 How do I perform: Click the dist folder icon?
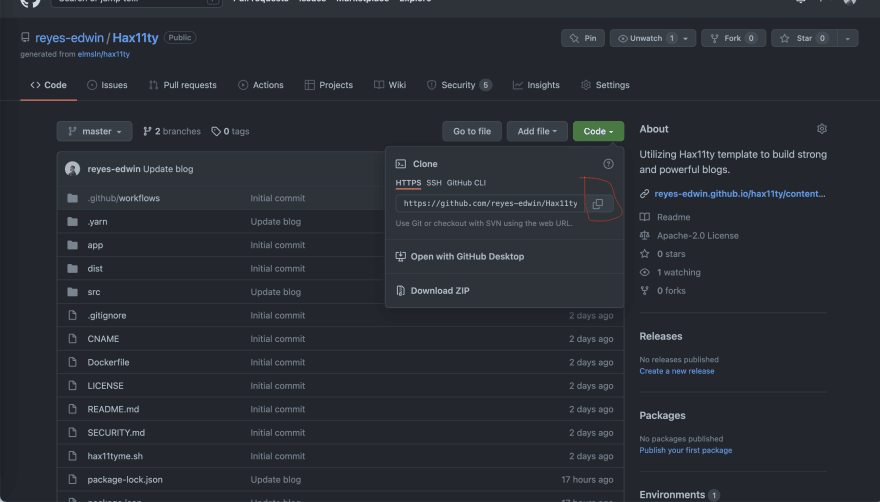click(72, 268)
